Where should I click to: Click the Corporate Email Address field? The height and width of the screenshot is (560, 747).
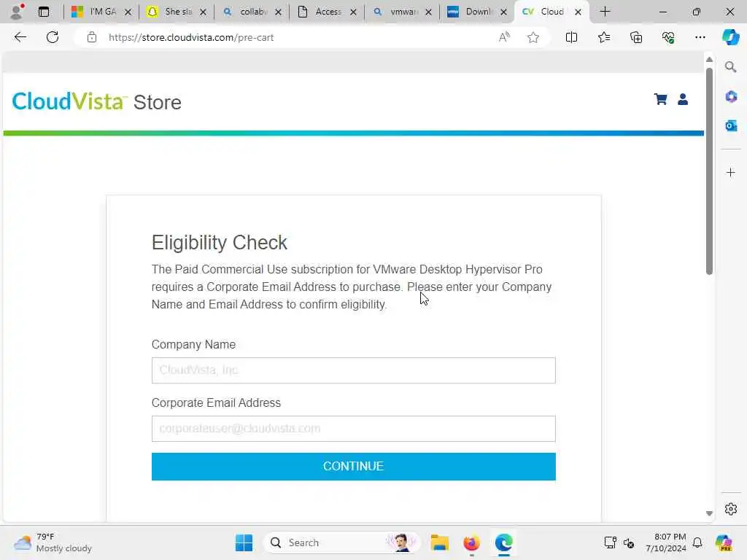(354, 428)
